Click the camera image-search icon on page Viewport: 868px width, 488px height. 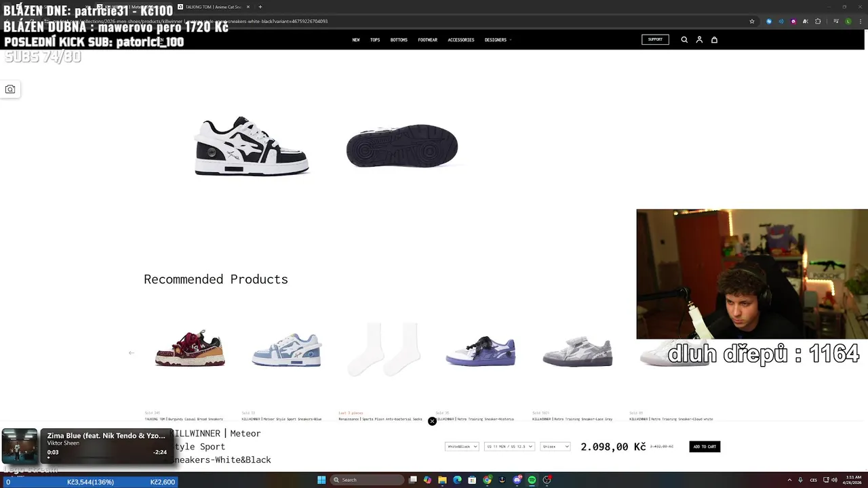(x=10, y=89)
